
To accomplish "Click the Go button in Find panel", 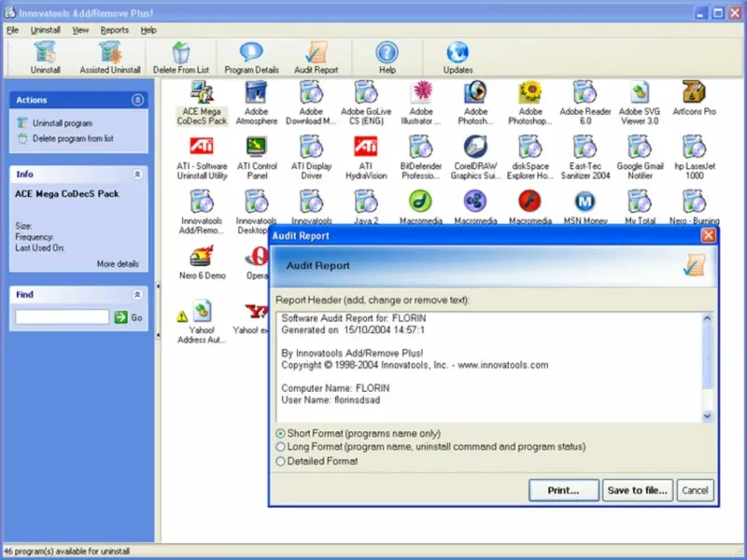I will [x=128, y=317].
